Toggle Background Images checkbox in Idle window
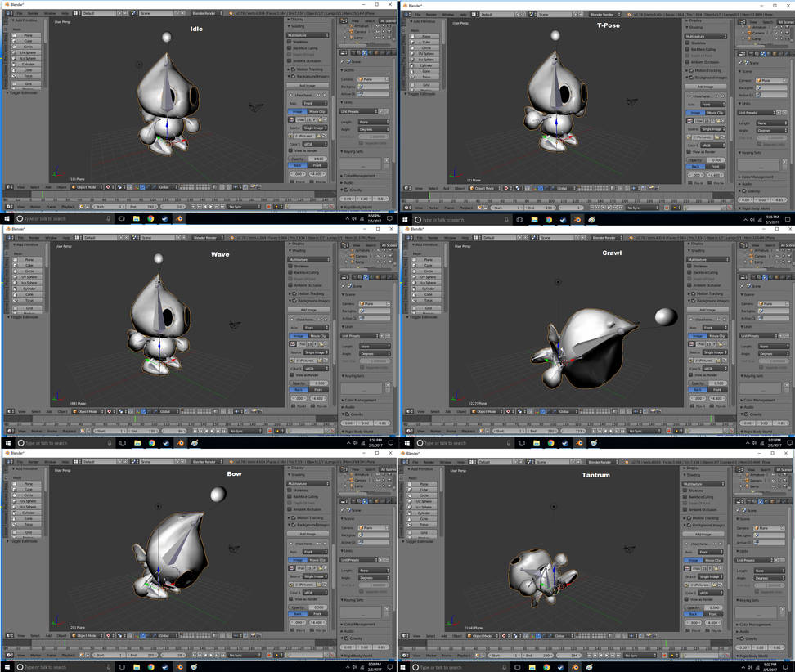795x672 pixels. pos(294,76)
